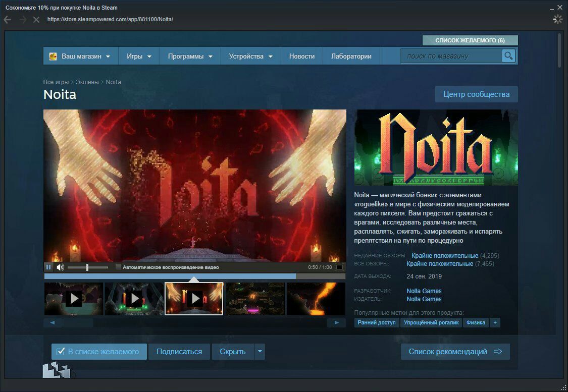Pause the trailer video
Viewport: 568px width, 392px height.
click(48, 267)
